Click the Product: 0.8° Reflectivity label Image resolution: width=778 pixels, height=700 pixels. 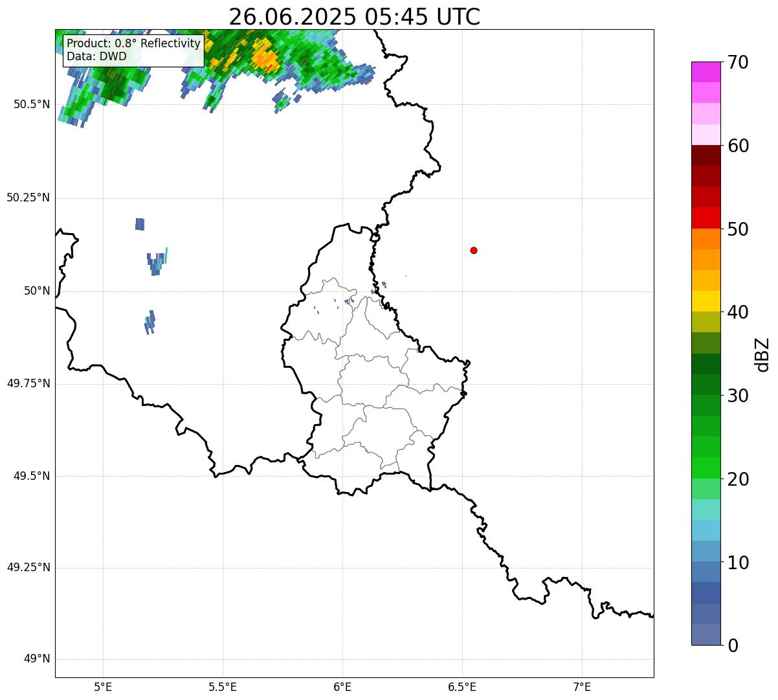point(133,43)
